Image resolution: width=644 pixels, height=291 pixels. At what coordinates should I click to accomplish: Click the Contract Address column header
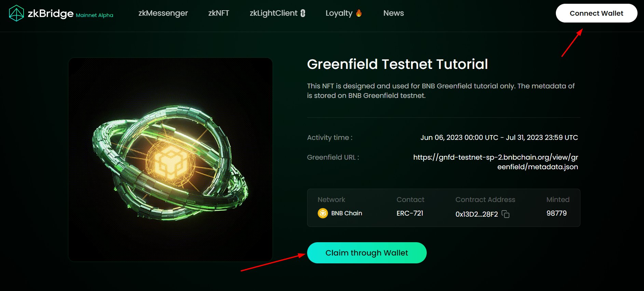tap(485, 200)
